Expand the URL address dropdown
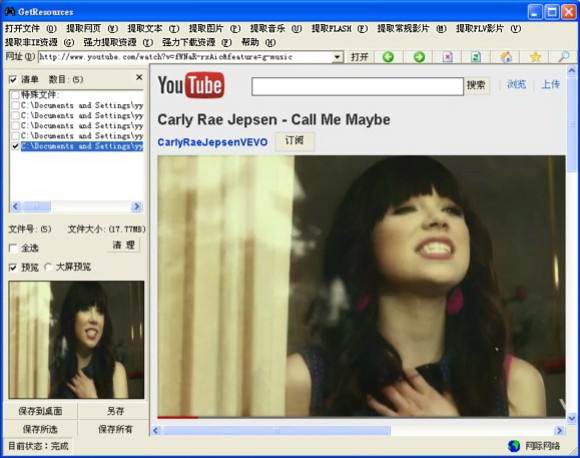Viewport: 580px width, 458px height. point(337,57)
